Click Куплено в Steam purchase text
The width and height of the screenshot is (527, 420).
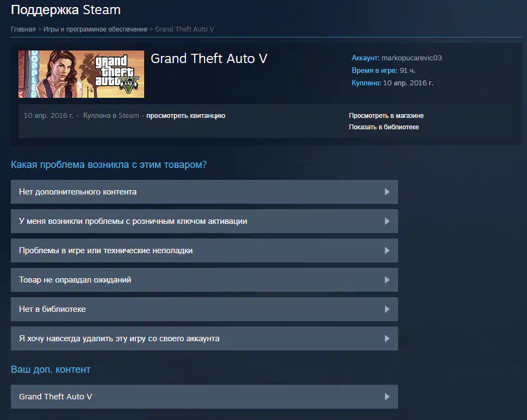tap(111, 116)
